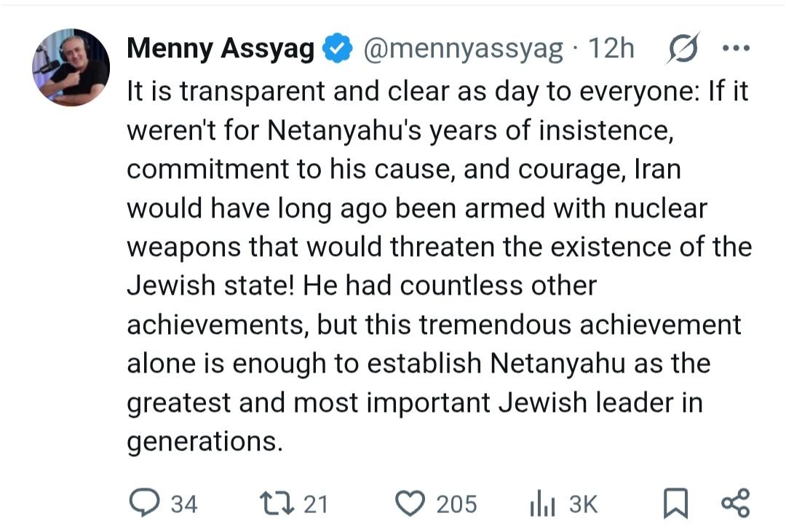Click the display name Menny Assyag

(x=220, y=49)
